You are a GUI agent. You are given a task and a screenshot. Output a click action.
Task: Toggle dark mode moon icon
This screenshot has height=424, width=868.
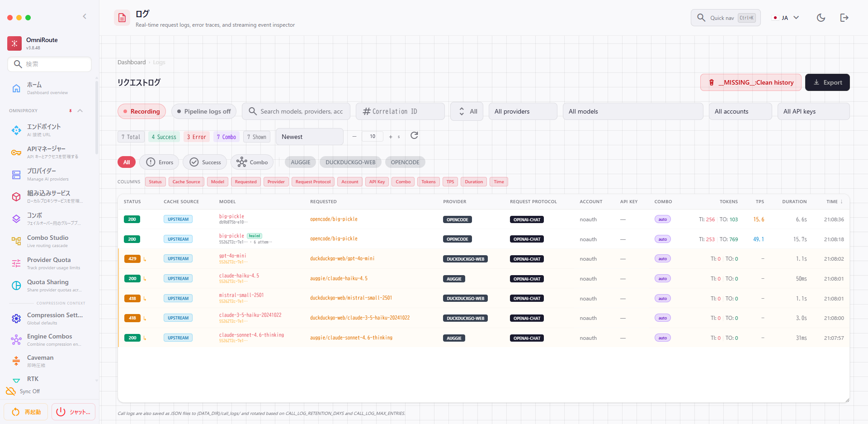point(821,18)
